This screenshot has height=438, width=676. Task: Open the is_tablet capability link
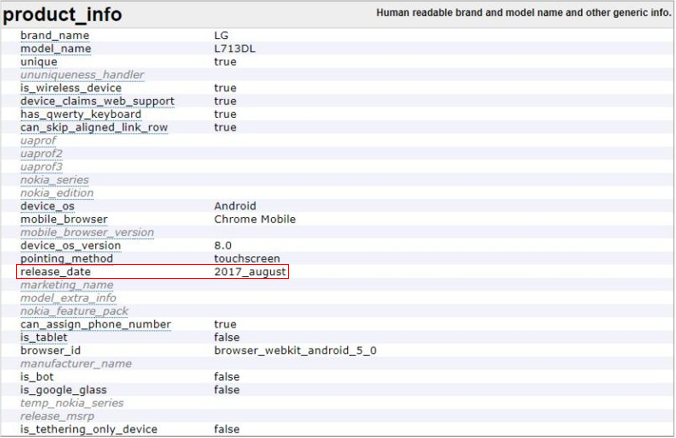(x=44, y=338)
